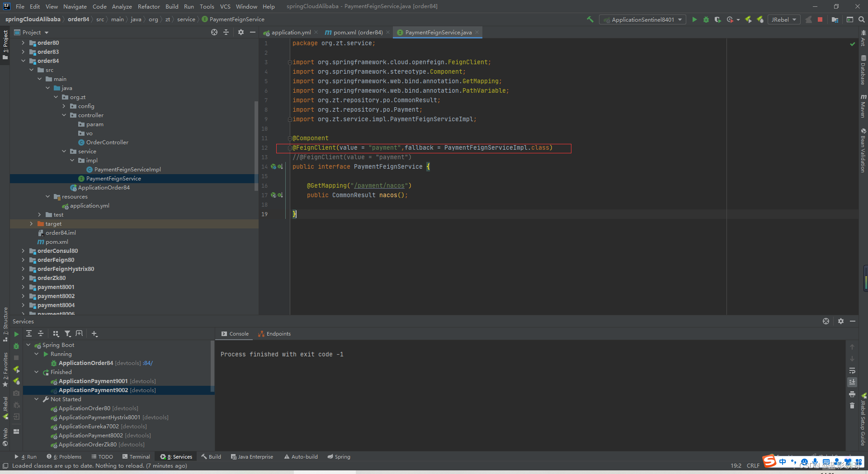This screenshot has height=474, width=868.
Task: Toggle soft-wrap in console output
Action: pos(852,370)
